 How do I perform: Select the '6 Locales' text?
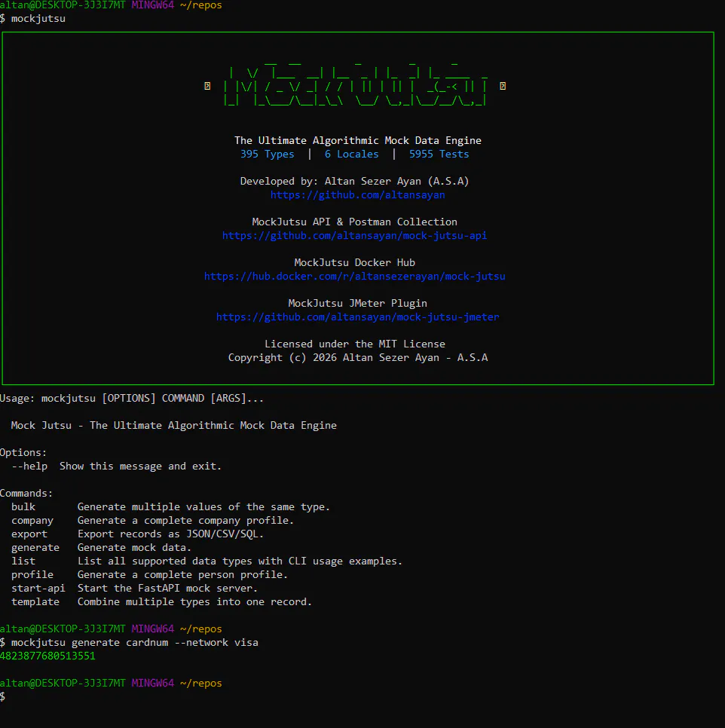351,154
